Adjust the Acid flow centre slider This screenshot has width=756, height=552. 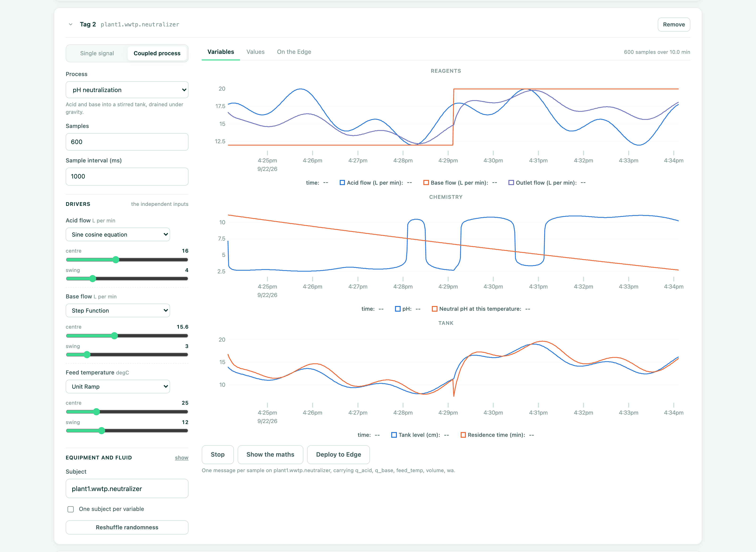(x=127, y=260)
